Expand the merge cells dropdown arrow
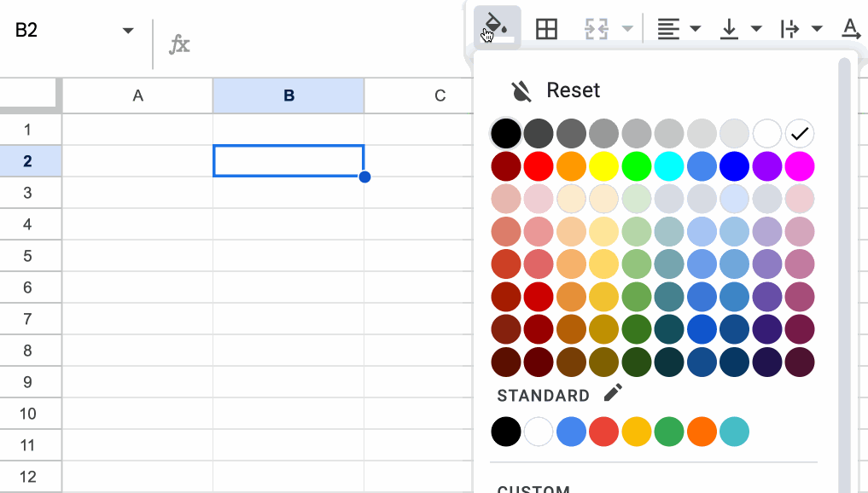This screenshot has height=493, width=868. pyautogui.click(x=628, y=29)
